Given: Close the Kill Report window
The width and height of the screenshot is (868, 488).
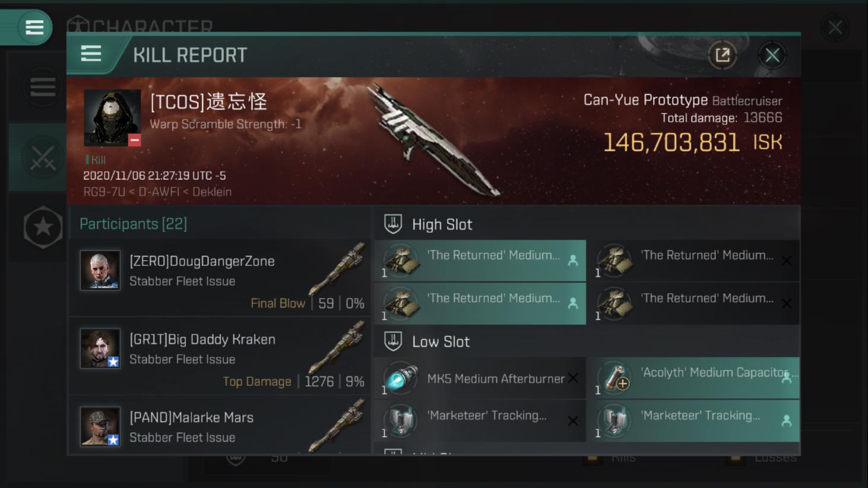Looking at the screenshot, I should click(x=772, y=55).
